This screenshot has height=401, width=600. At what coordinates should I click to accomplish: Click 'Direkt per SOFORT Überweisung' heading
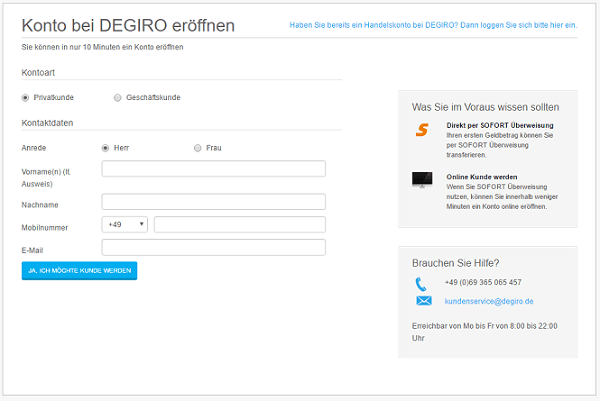coord(500,126)
